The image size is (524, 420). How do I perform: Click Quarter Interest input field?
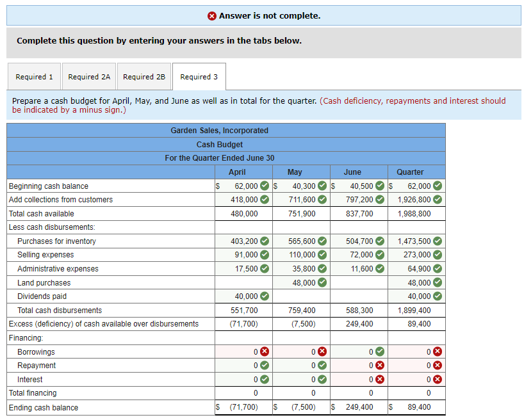pos(417,379)
